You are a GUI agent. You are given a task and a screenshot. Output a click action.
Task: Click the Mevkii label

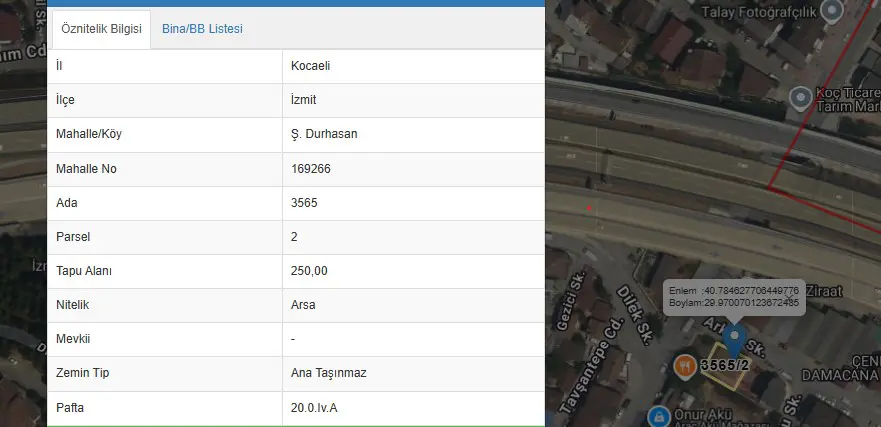pyautogui.click(x=73, y=339)
